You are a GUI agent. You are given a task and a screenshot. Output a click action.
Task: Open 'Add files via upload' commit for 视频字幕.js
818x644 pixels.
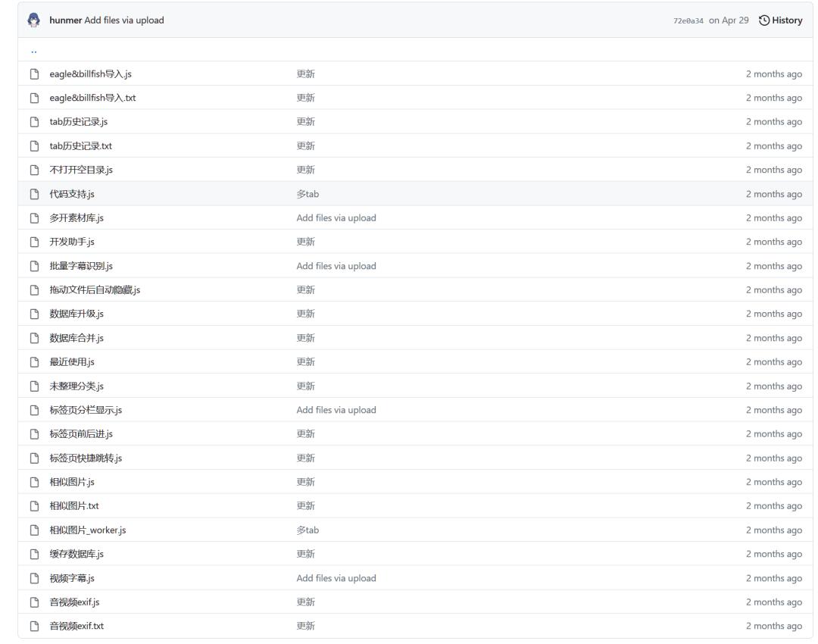tap(336, 578)
